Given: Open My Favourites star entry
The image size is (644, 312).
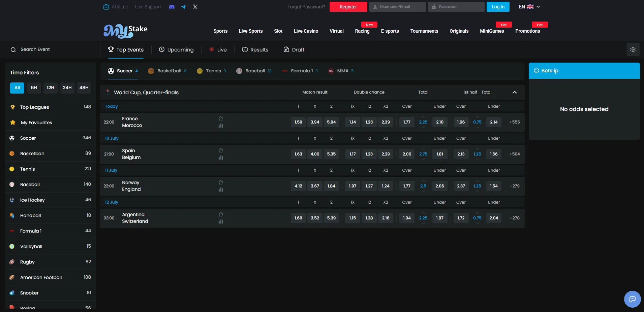Looking at the screenshot, I should point(51,123).
